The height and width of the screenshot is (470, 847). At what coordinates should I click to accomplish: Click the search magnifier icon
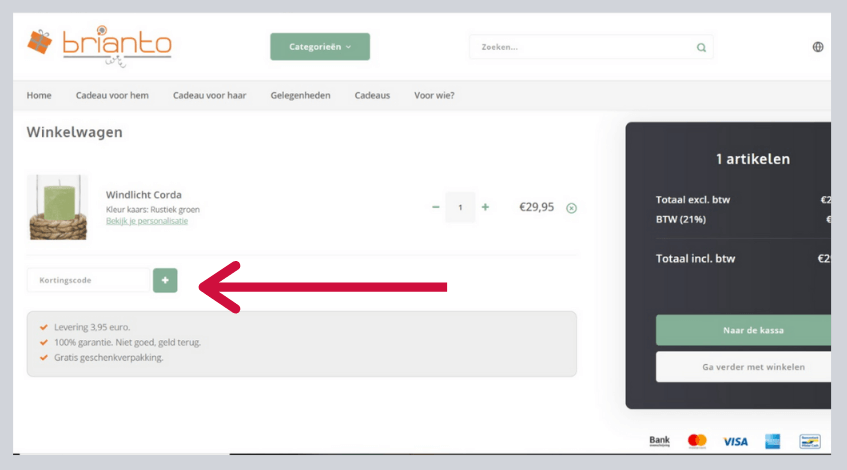pyautogui.click(x=701, y=47)
